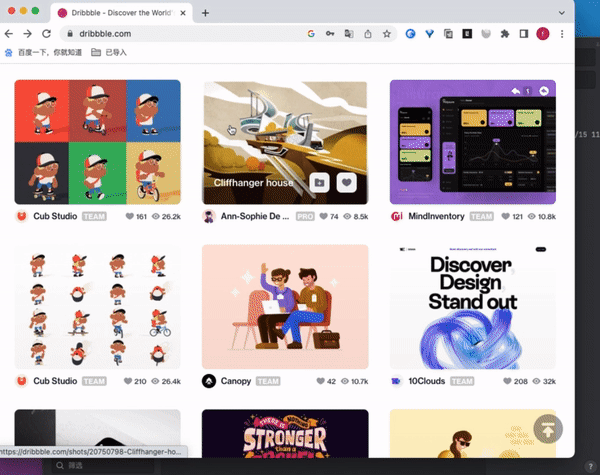The height and width of the screenshot is (475, 600).
Task: Like Canopy shot with 42 likes
Action: click(321, 382)
